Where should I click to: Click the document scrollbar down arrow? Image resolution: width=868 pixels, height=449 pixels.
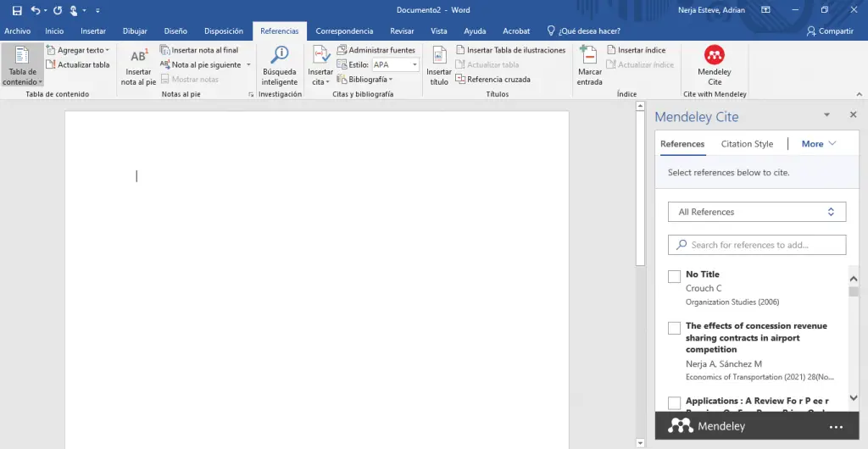pyautogui.click(x=640, y=443)
